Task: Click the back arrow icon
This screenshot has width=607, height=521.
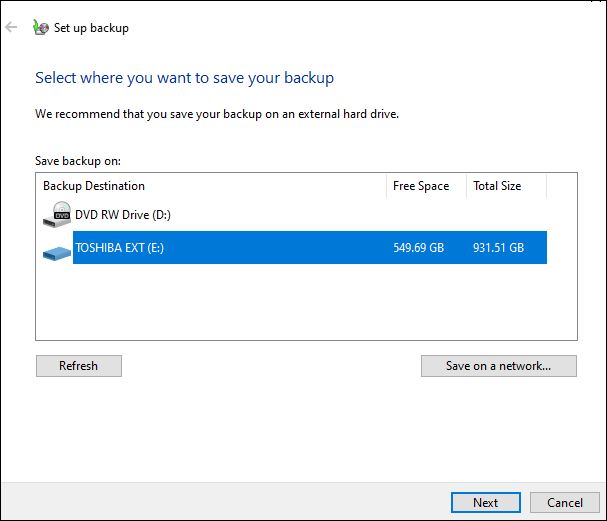Action: pyautogui.click(x=11, y=27)
